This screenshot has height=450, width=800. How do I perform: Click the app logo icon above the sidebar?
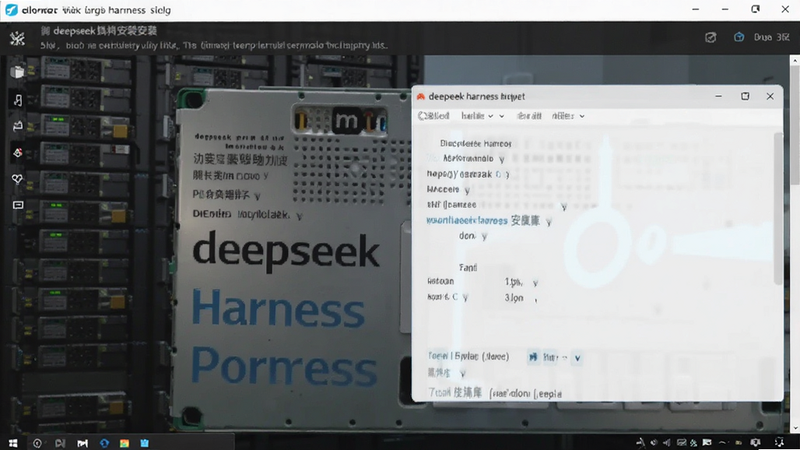pos(17,38)
